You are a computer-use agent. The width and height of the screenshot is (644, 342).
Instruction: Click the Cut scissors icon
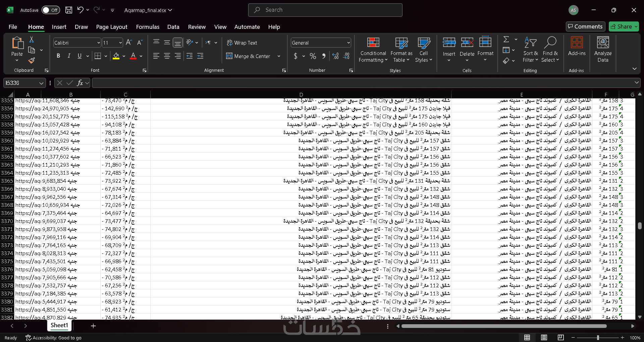[32, 40]
